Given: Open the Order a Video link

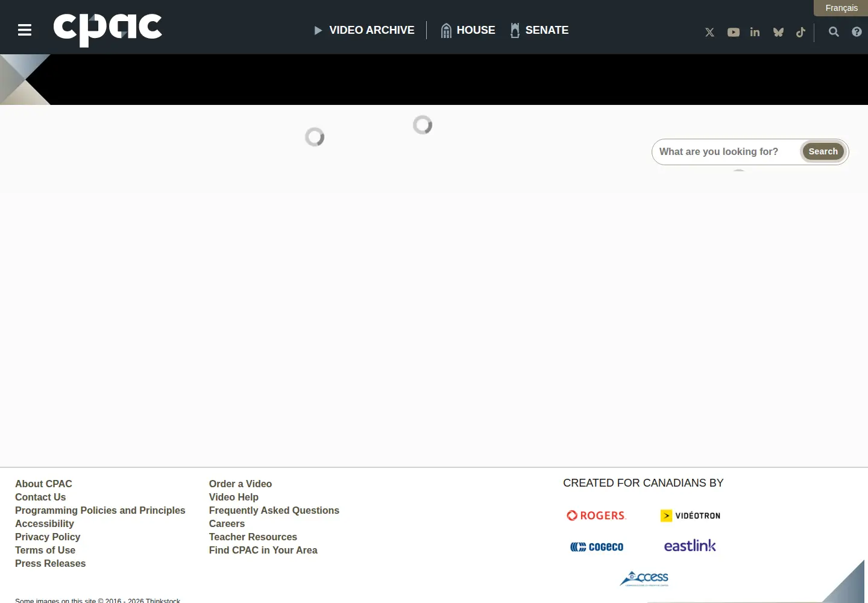Looking at the screenshot, I should 241,484.
